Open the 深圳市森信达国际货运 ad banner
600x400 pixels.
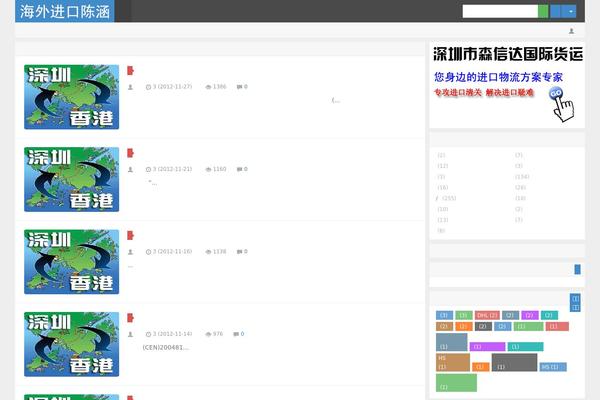508,54
